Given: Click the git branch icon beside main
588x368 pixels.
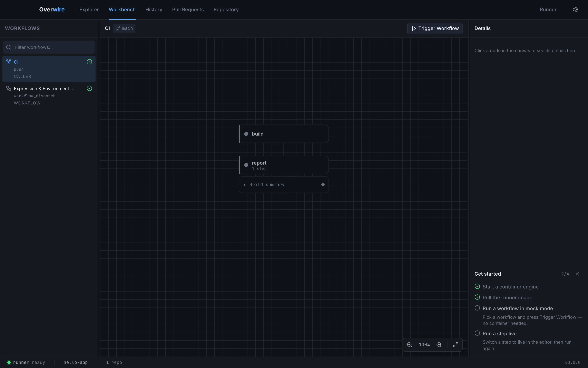Looking at the screenshot, I should click(118, 28).
